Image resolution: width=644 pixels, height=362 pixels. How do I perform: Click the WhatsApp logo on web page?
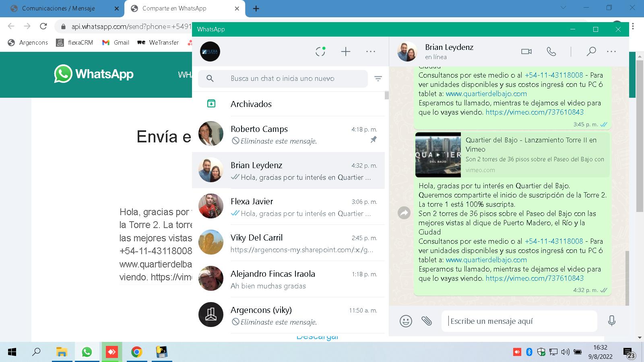[x=94, y=74]
